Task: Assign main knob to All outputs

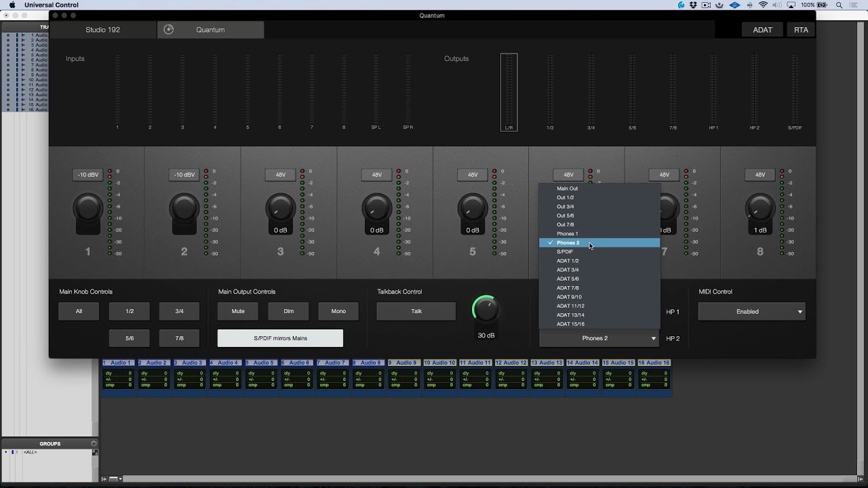Action: point(79,312)
